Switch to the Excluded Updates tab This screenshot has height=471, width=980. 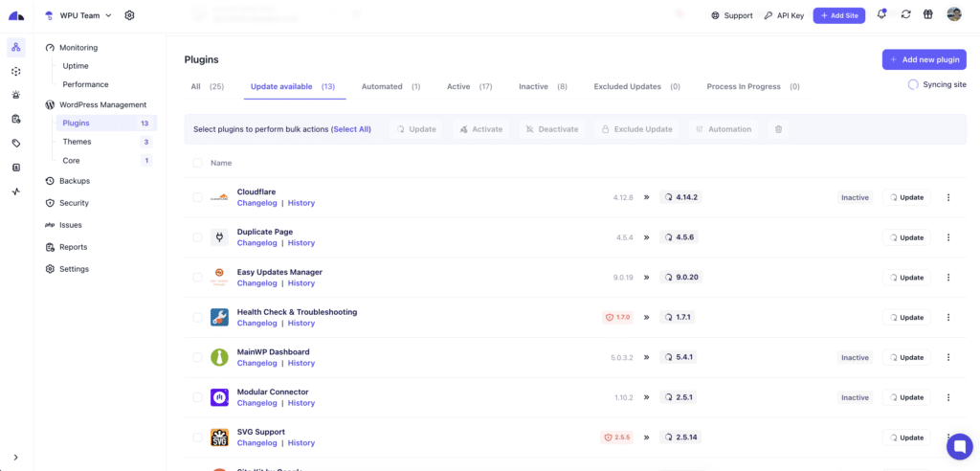636,87
